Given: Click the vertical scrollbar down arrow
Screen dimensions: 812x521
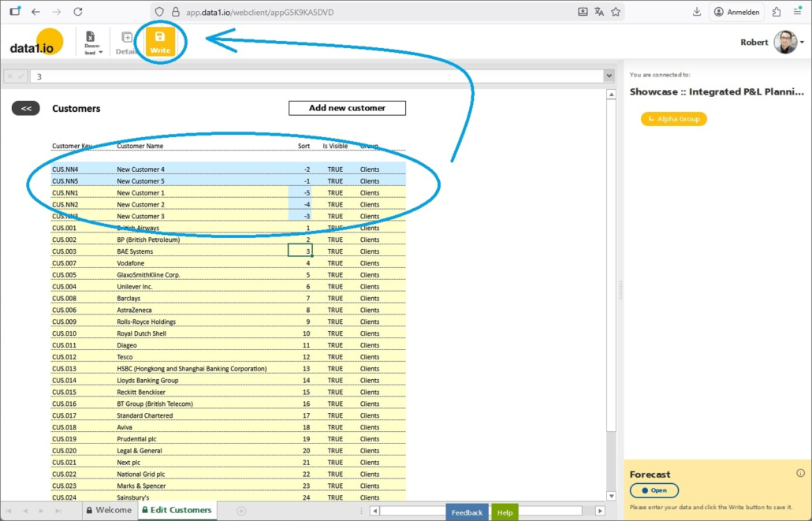Looking at the screenshot, I should (x=611, y=497).
